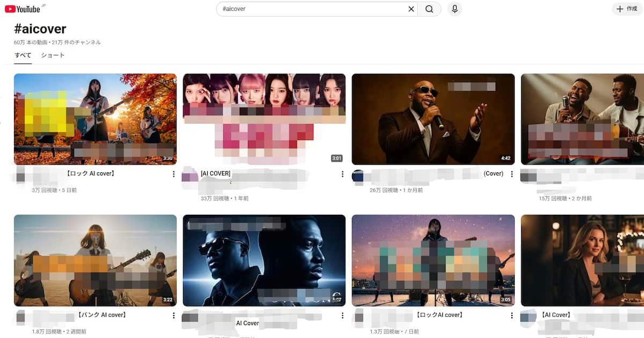Viewport: 644px width, 338px height.
Task: Open the singer in sunglasses with microphone thumbnail
Action: 433,119
